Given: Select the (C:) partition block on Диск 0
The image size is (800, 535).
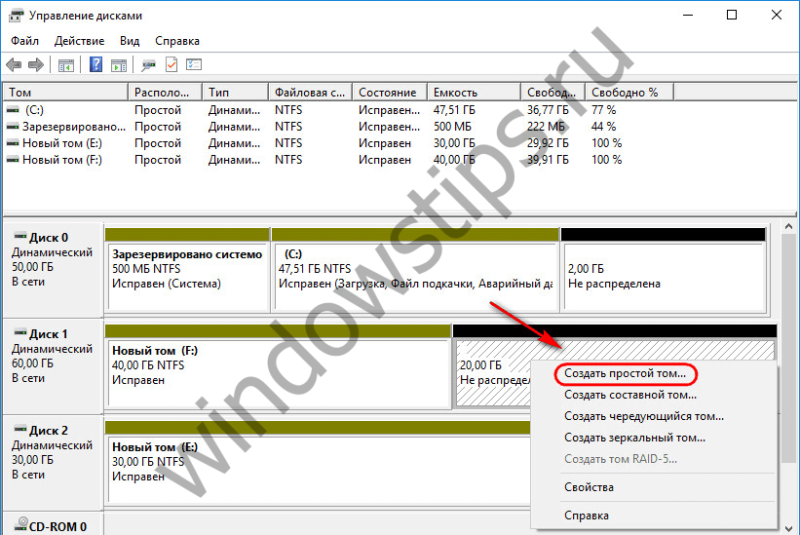Looking at the screenshot, I should click(414, 268).
